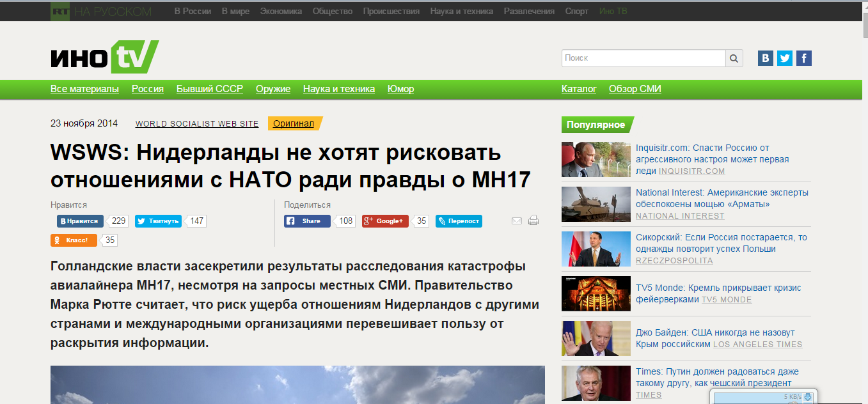Open Общество in top menu

click(333, 12)
